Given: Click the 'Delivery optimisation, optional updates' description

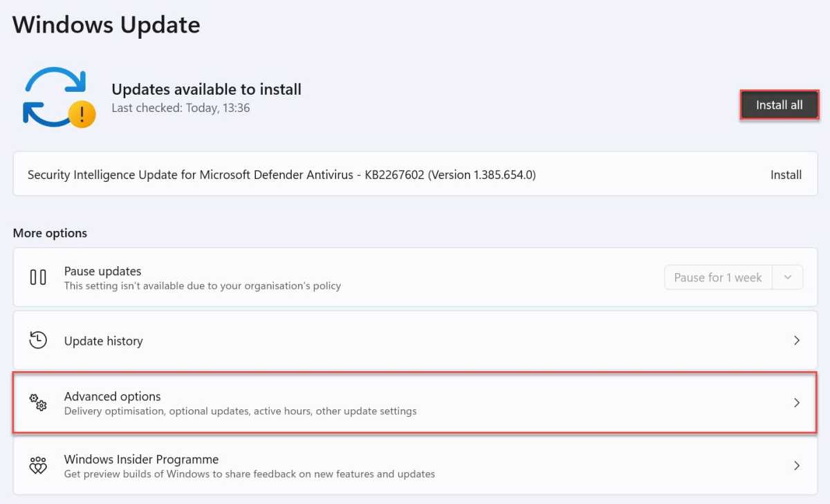Looking at the screenshot, I should point(240,411).
